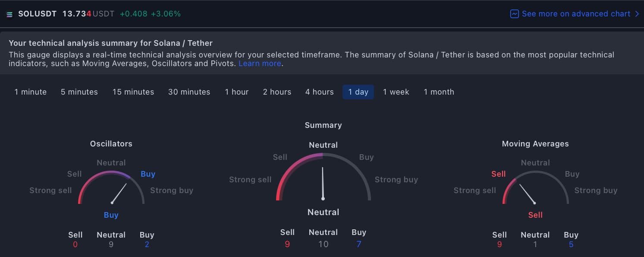Switch to the 4 hours timeframe
The height and width of the screenshot is (257, 644).
pos(319,92)
